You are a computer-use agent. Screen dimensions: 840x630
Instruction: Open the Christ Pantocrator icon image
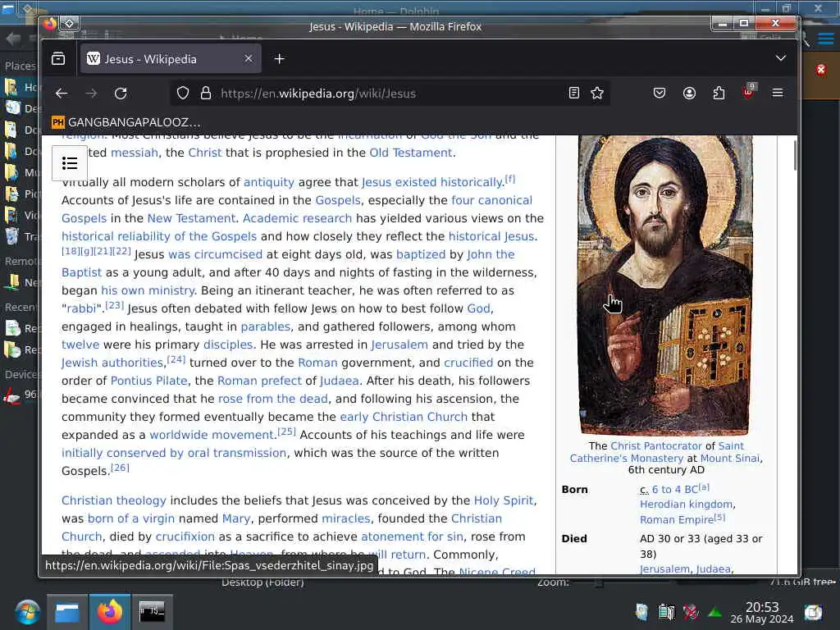coord(664,285)
